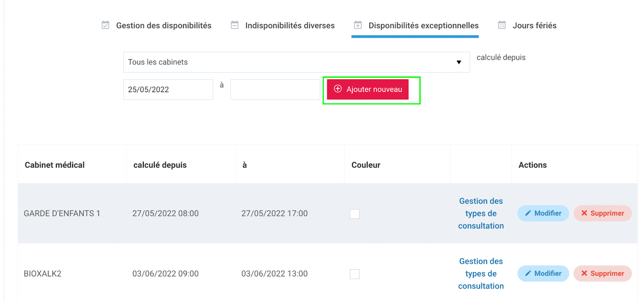Open Gestion des types de consultation for BIOXALK2
The height and width of the screenshot is (301, 644).
tap(481, 274)
